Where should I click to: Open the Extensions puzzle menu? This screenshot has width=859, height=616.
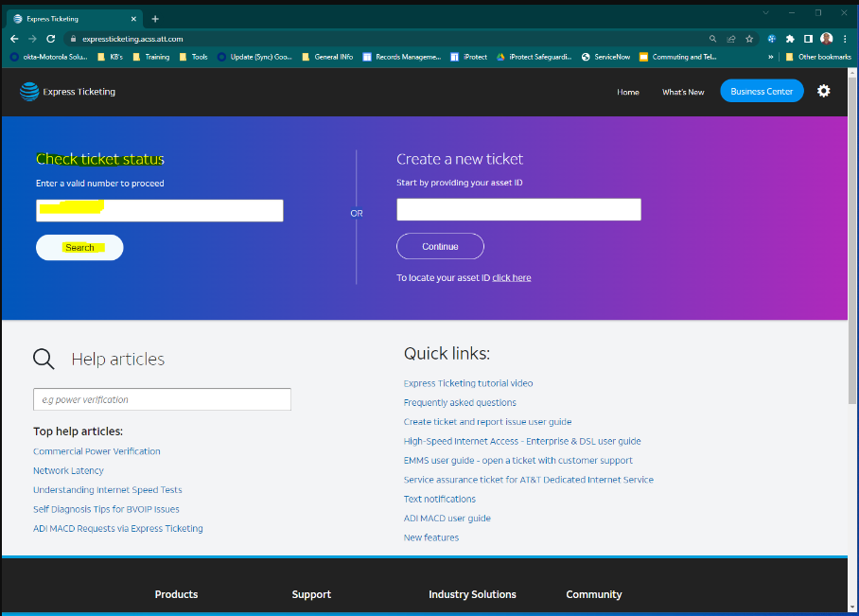tap(790, 39)
